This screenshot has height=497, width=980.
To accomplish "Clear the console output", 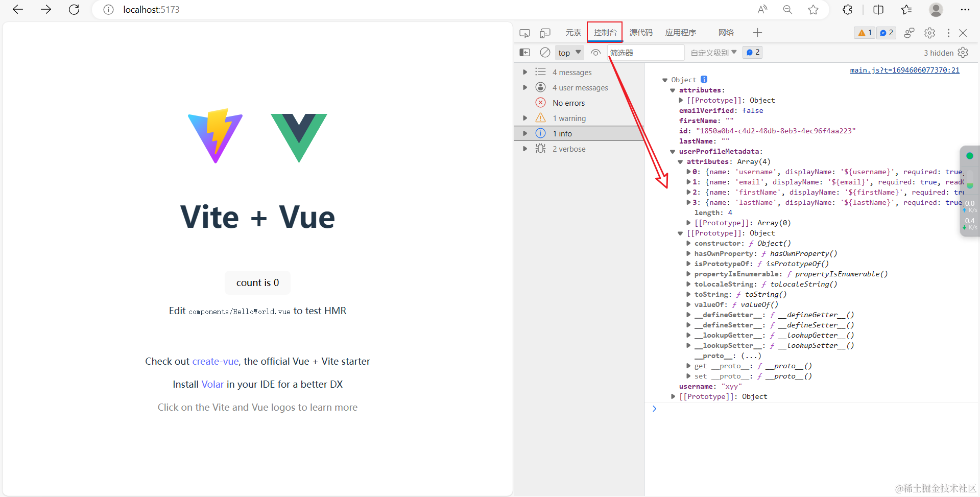I will tap(544, 52).
